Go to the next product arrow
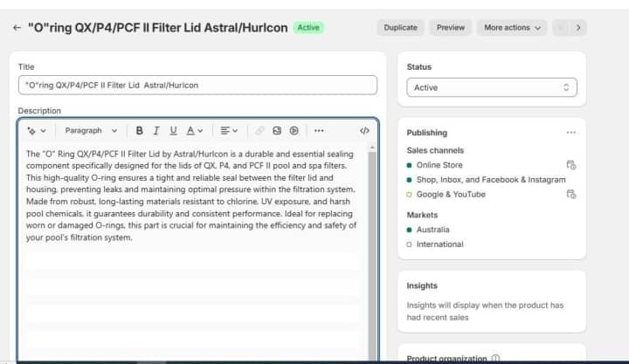The image size is (629, 364). pyautogui.click(x=578, y=28)
